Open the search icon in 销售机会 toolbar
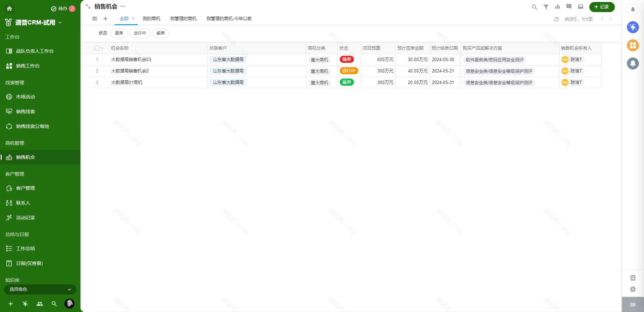 pyautogui.click(x=534, y=7)
